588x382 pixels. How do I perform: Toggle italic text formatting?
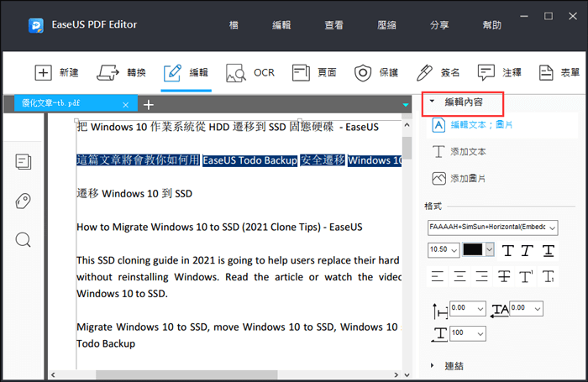(x=528, y=250)
